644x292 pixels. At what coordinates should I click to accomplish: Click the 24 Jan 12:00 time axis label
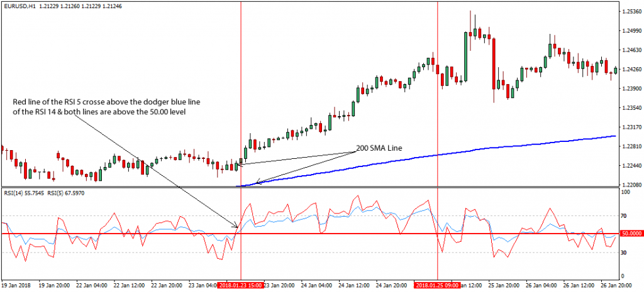[353, 284]
